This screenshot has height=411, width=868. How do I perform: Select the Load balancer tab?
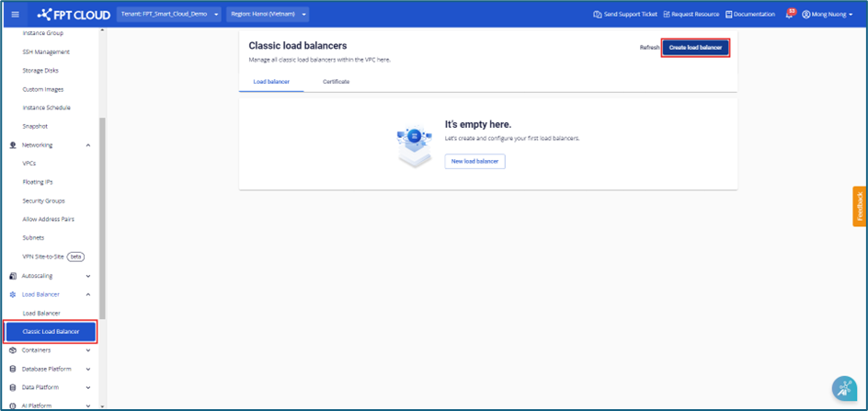(x=271, y=82)
